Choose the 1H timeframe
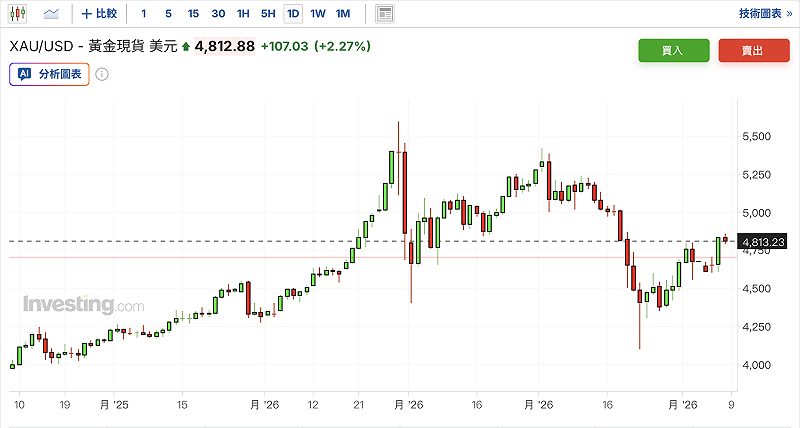800x428 pixels. 243,14
